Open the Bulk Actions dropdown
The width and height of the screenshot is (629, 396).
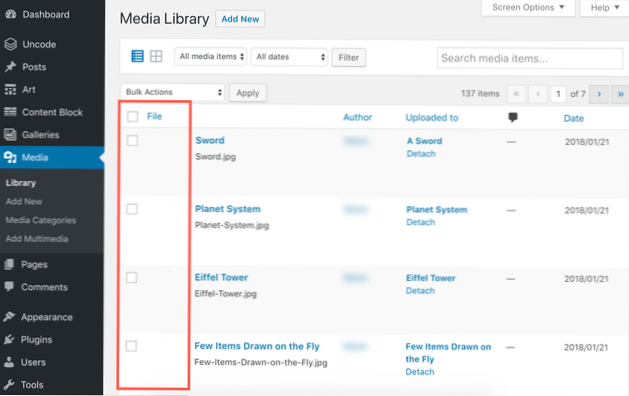point(172,92)
